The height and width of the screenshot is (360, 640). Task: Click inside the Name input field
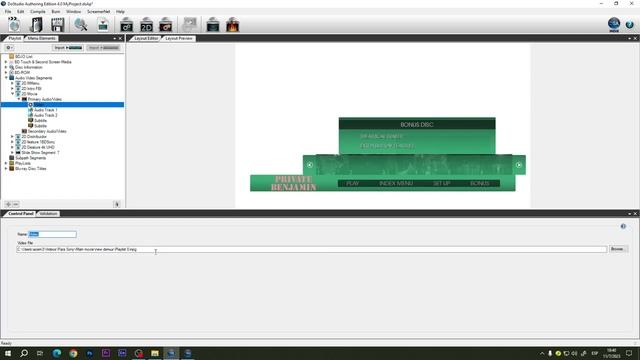pyautogui.click(x=52, y=234)
